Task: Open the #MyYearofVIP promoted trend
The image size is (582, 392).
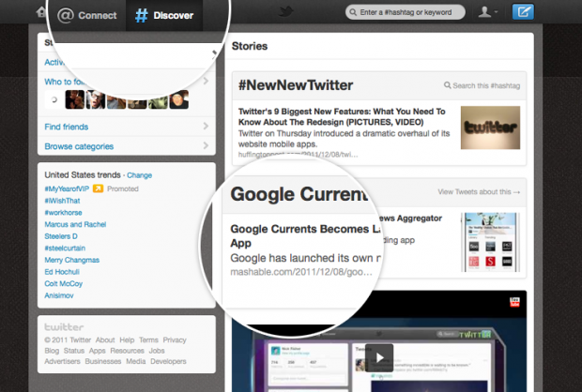Action: coord(67,188)
